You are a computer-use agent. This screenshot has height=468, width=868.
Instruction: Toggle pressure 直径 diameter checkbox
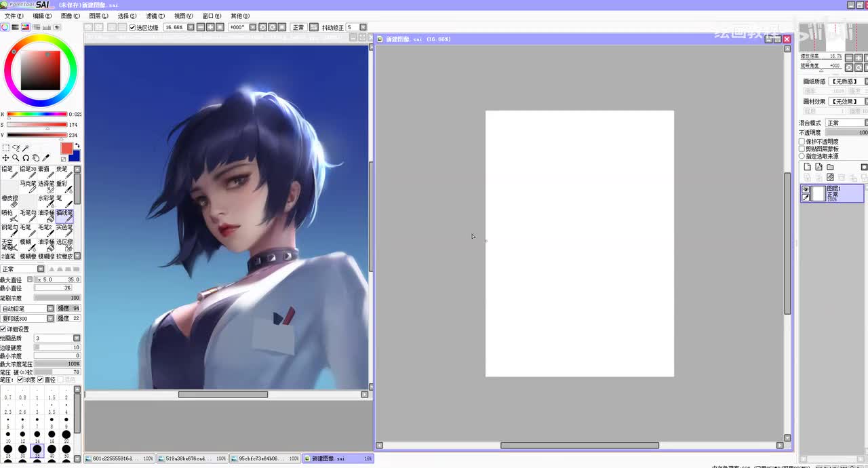tap(40, 380)
